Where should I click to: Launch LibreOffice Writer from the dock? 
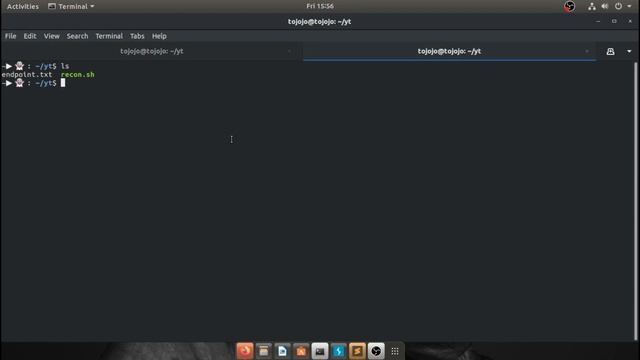coord(282,351)
